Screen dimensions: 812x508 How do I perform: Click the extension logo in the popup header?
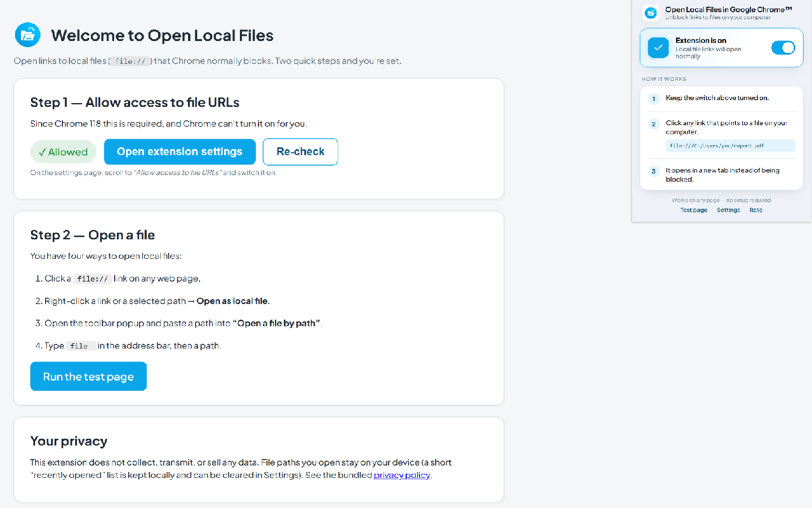[650, 13]
